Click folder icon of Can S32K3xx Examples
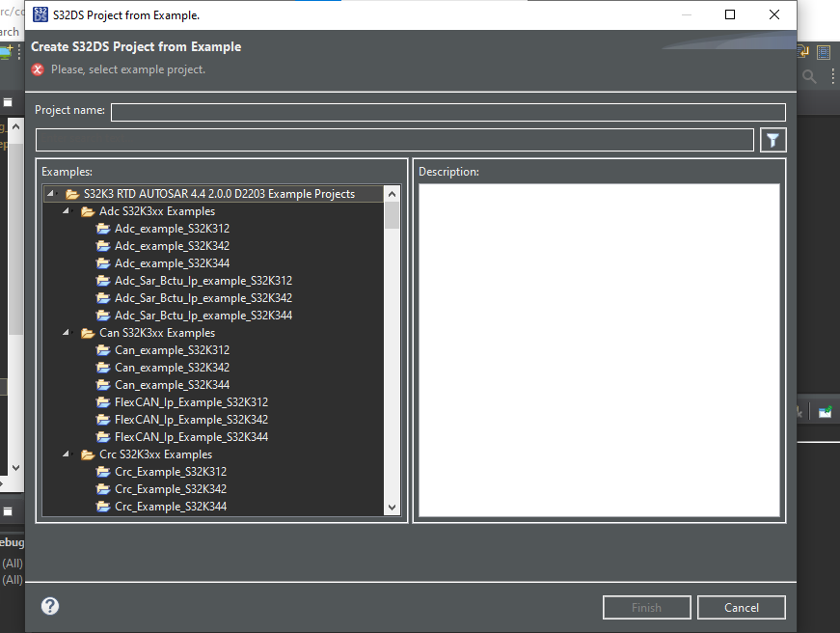The image size is (840, 633). pyautogui.click(x=88, y=333)
